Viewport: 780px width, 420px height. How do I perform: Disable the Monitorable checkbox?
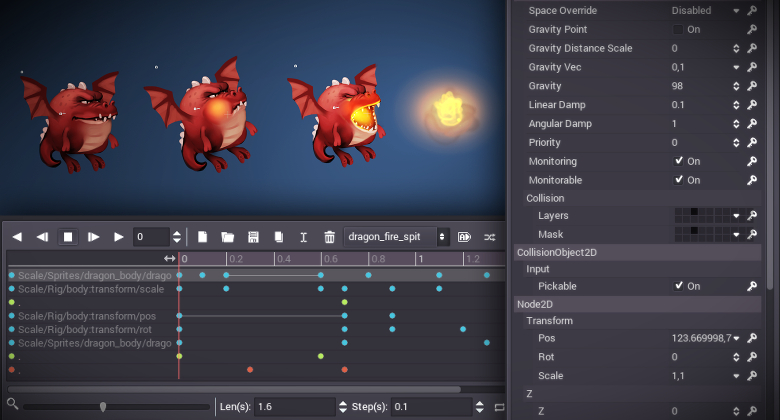click(x=679, y=180)
